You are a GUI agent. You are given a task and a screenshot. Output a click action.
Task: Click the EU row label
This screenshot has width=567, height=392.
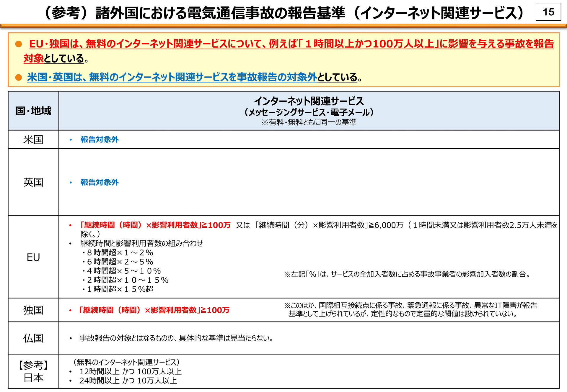tap(33, 257)
